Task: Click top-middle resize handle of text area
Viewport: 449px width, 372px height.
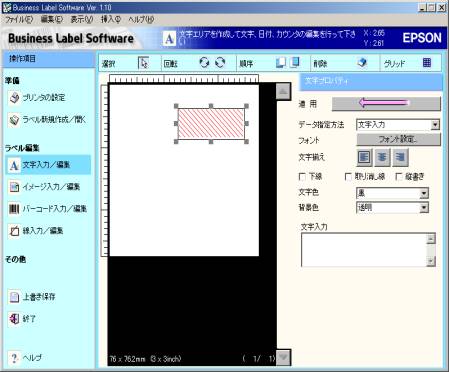Action: (x=211, y=106)
